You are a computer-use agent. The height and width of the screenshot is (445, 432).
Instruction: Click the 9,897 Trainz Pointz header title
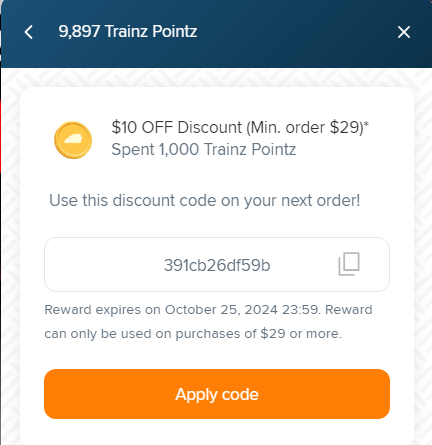pyautogui.click(x=128, y=31)
